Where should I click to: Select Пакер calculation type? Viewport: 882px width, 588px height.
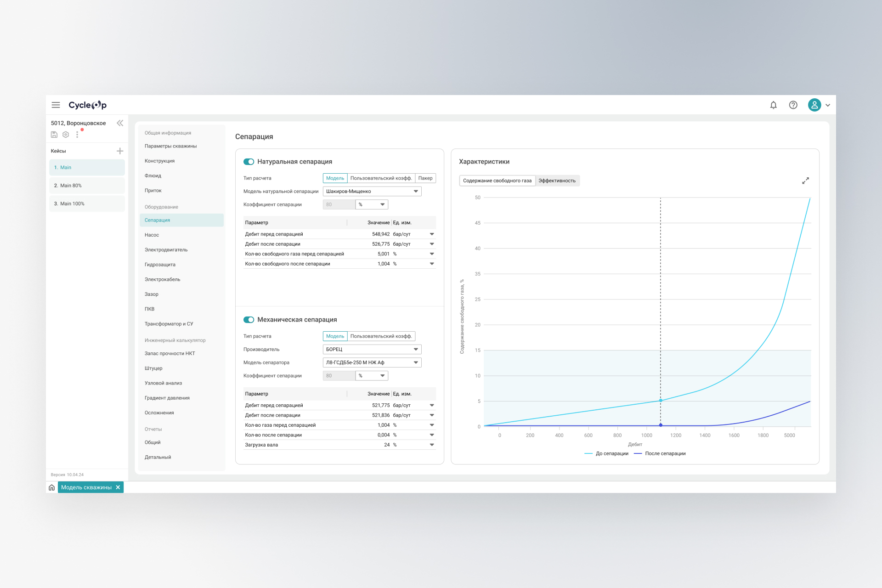[x=425, y=178]
